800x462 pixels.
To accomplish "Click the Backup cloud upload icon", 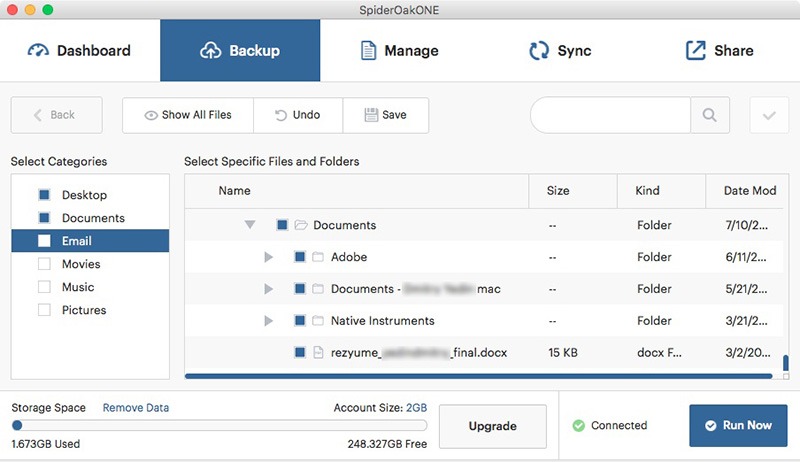I will pyautogui.click(x=210, y=50).
